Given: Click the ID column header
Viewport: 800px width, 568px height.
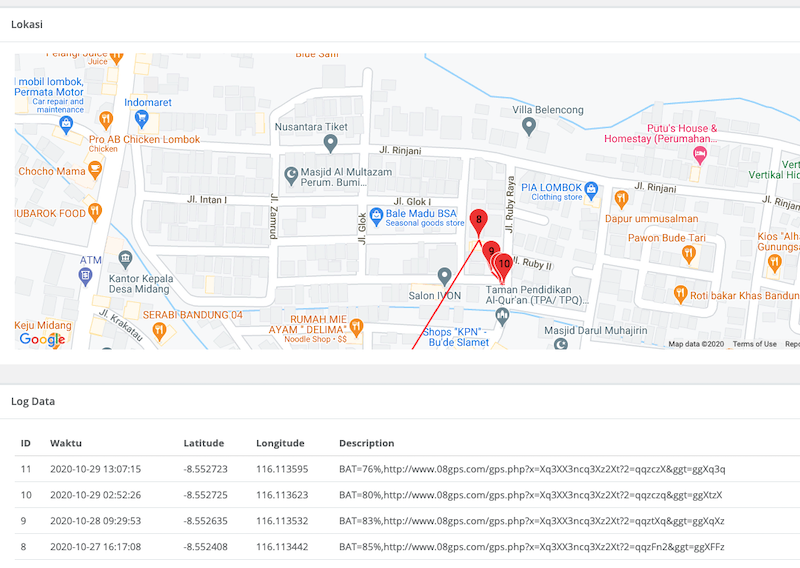Looking at the screenshot, I should pyautogui.click(x=26, y=443).
